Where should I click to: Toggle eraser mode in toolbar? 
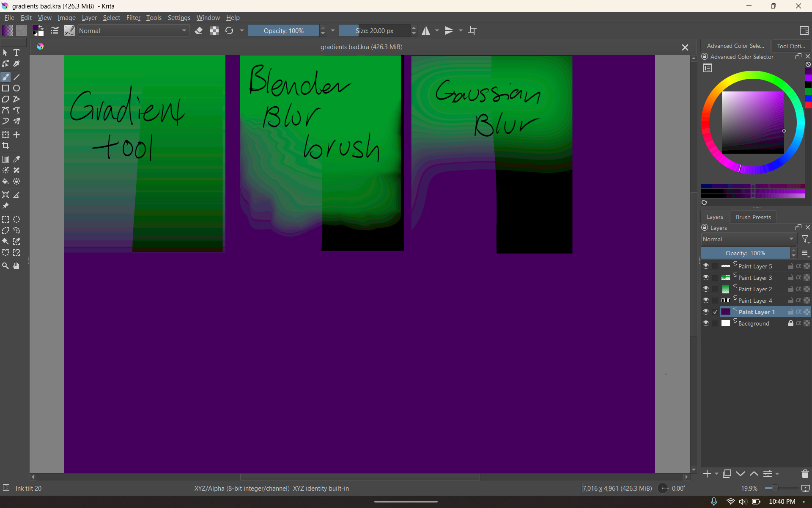199,30
